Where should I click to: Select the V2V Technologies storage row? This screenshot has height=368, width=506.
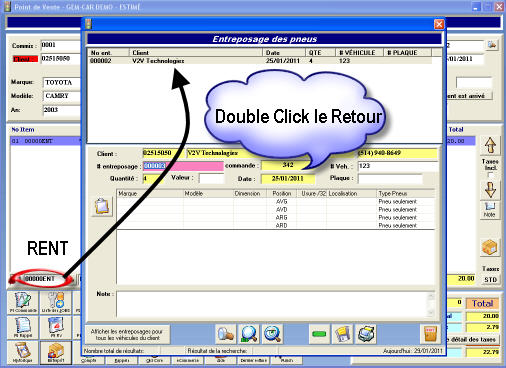click(x=260, y=61)
